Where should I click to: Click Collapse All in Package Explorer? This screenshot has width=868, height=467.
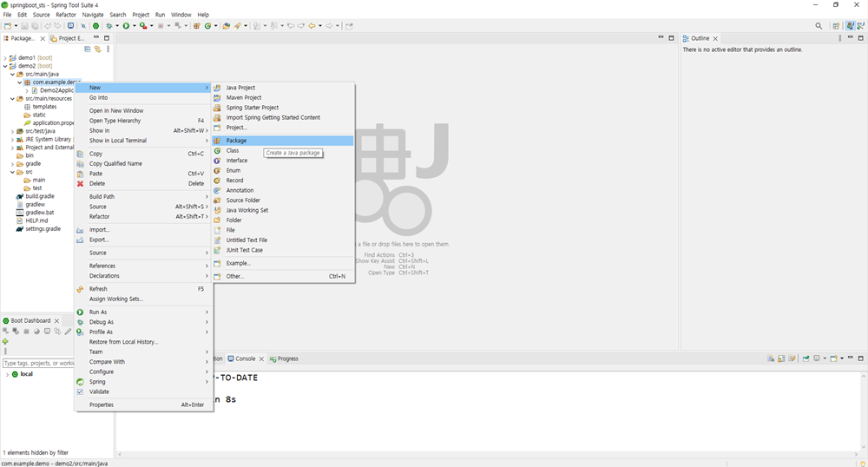click(x=88, y=49)
